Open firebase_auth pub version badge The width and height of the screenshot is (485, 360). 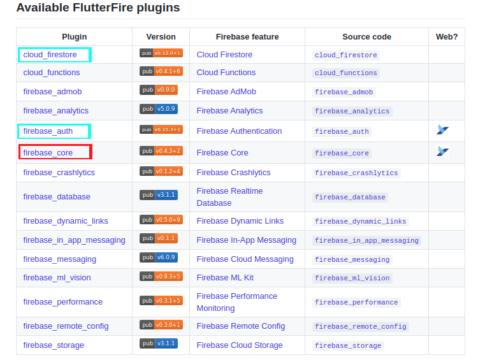(161, 129)
